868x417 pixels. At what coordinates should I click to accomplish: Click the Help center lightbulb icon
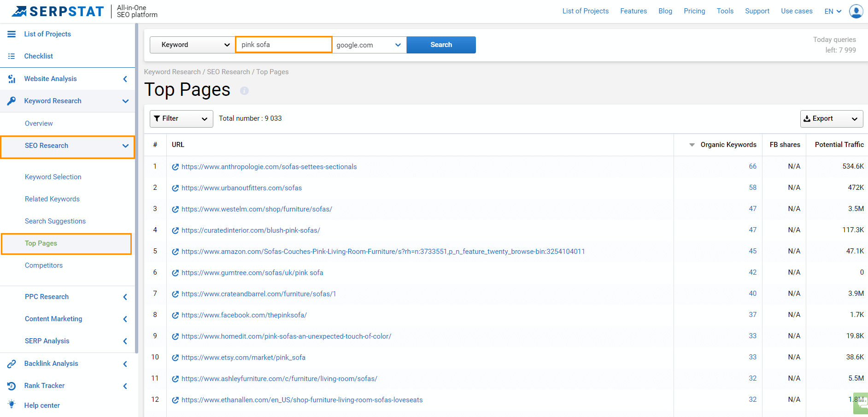click(x=12, y=404)
